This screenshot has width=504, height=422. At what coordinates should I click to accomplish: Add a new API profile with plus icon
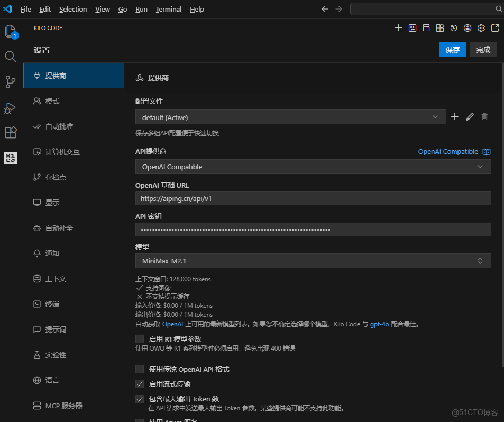[455, 116]
